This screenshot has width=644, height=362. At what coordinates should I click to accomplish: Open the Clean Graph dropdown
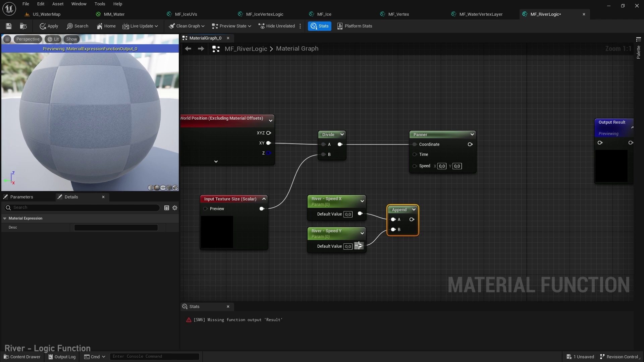click(x=187, y=26)
